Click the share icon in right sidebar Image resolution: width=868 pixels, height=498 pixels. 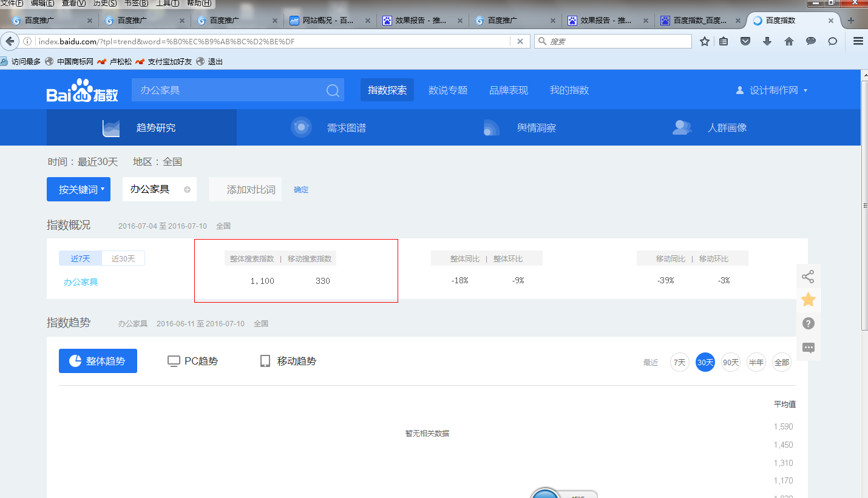point(808,276)
